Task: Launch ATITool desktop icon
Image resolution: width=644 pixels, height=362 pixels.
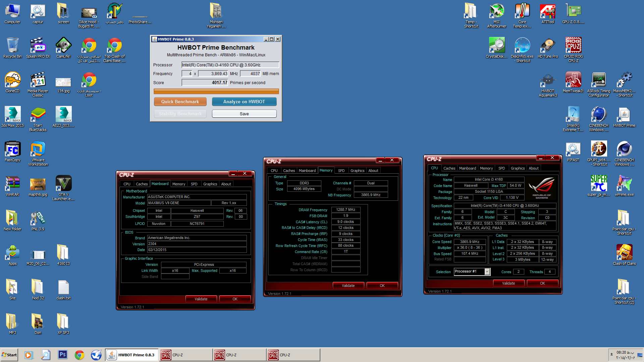Action: (x=547, y=13)
